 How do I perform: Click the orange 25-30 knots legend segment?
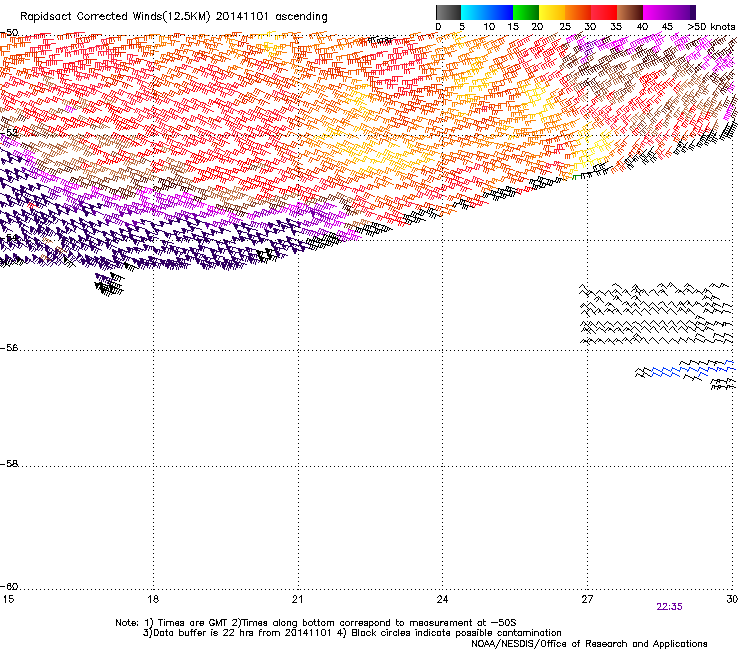pyautogui.click(x=578, y=12)
